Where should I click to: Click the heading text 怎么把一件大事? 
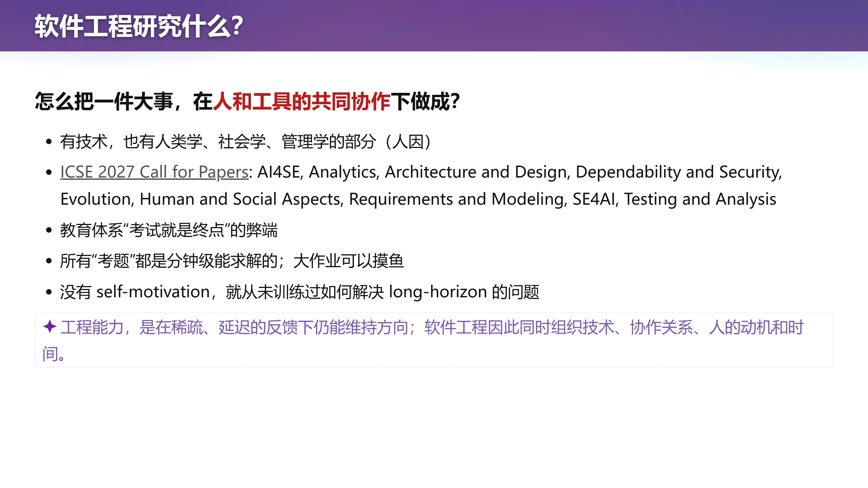tap(104, 101)
